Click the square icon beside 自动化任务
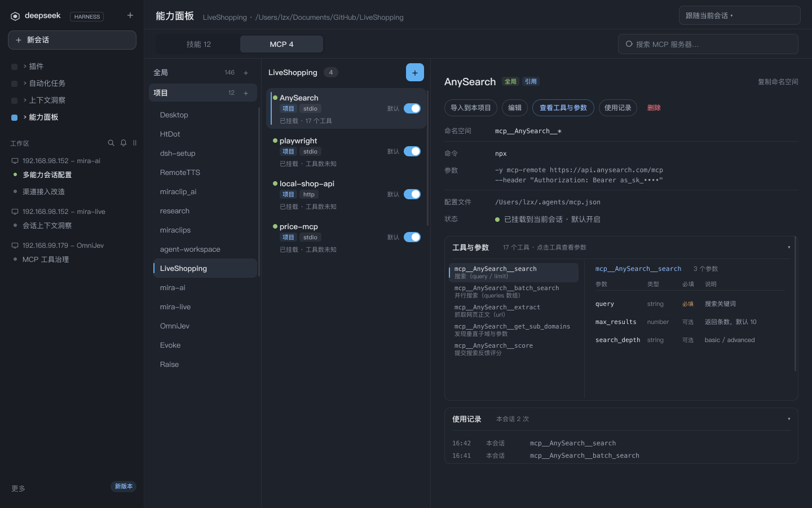812x508 pixels. [14, 84]
